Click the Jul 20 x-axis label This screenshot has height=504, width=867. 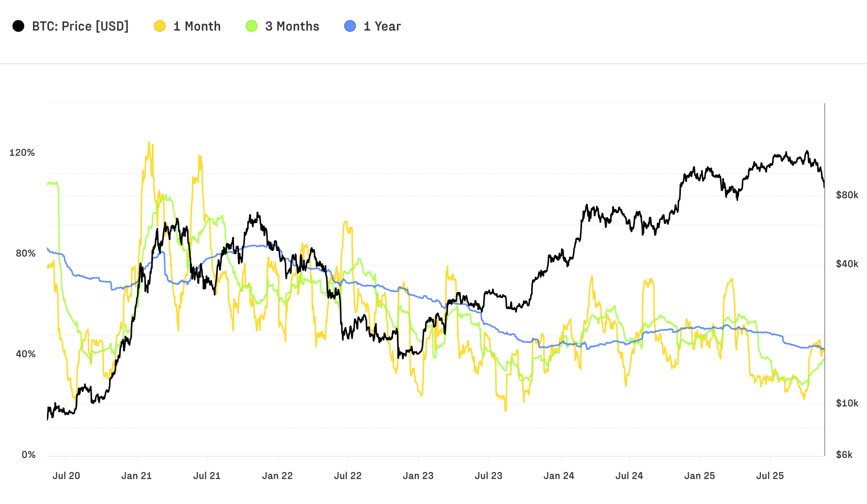point(66,476)
